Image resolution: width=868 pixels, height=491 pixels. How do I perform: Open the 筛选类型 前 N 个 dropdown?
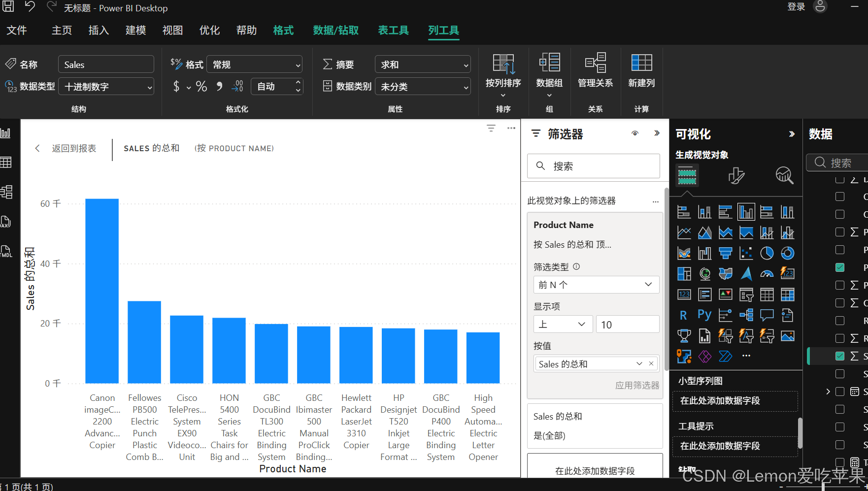[x=596, y=285]
